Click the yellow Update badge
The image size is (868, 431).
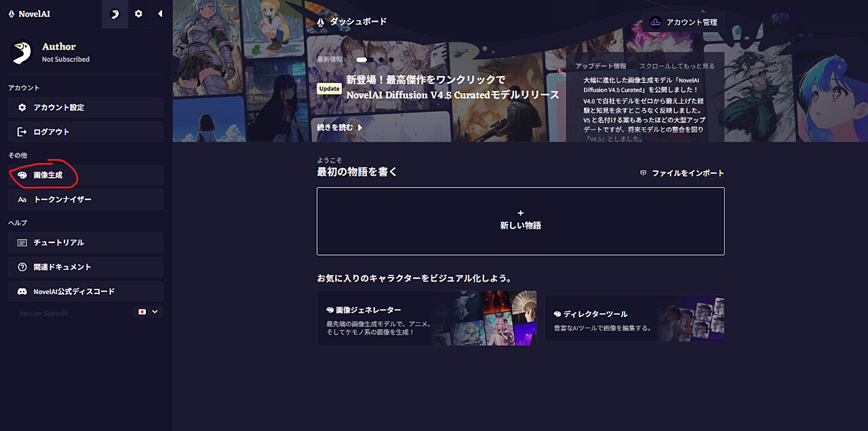(329, 88)
